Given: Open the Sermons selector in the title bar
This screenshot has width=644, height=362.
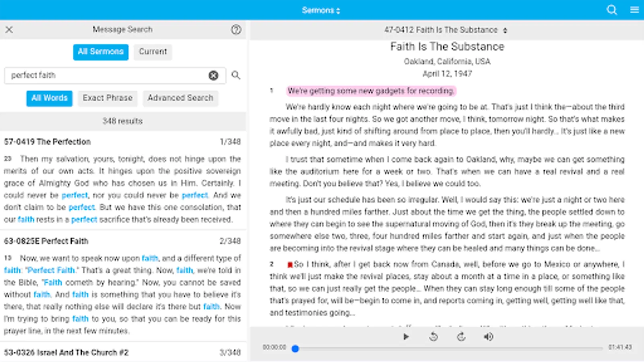Looking at the screenshot, I should tap(320, 10).
